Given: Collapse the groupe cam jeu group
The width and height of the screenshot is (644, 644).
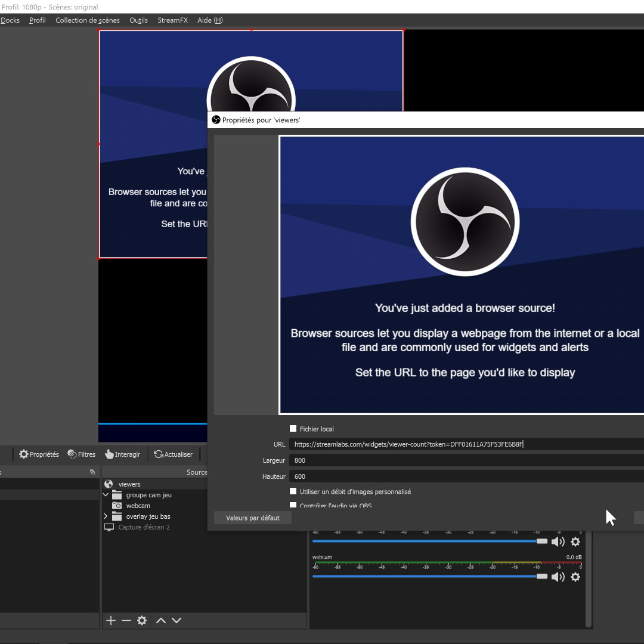Looking at the screenshot, I should point(106,495).
